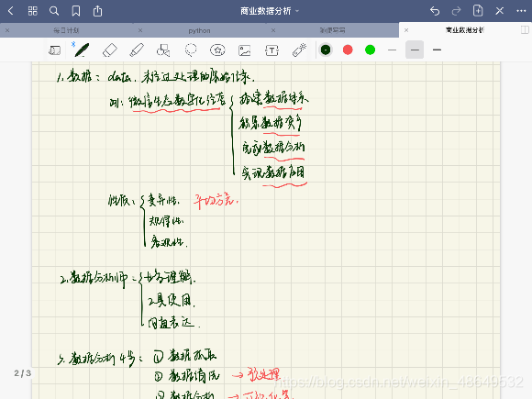Click the 2 / 3 page indicator

[23, 373]
